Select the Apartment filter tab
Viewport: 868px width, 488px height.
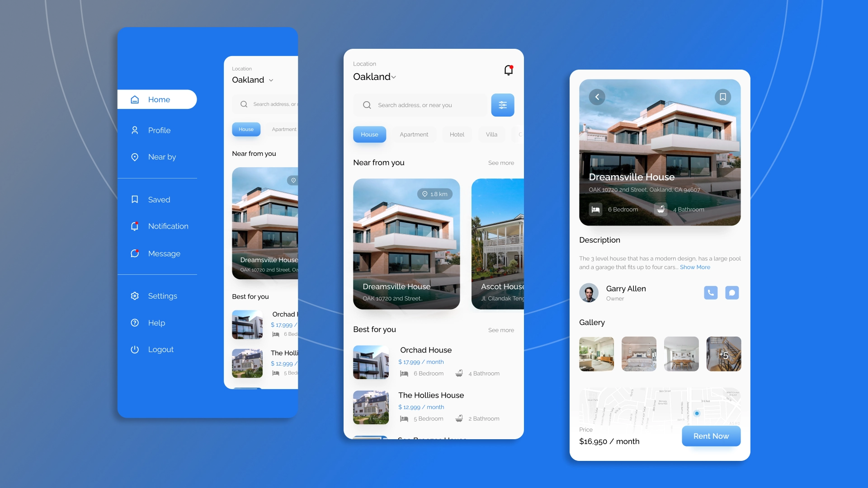(414, 134)
